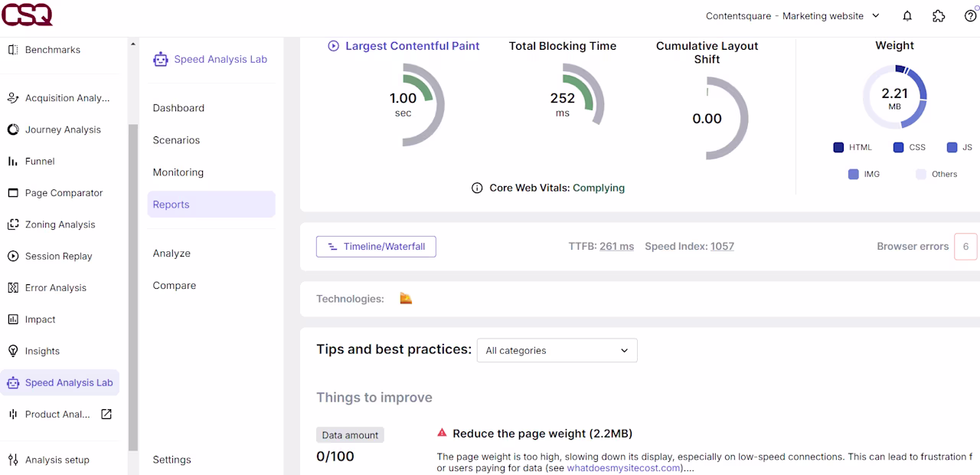980x475 pixels.
Task: Click the Browser errors count 6
Action: coord(965,247)
